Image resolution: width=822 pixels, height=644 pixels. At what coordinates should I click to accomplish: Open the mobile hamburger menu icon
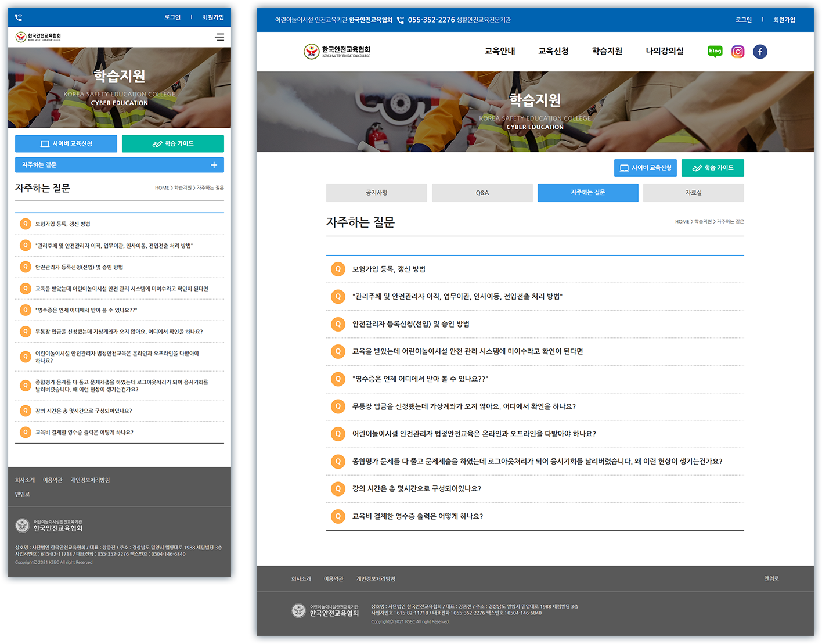(219, 37)
